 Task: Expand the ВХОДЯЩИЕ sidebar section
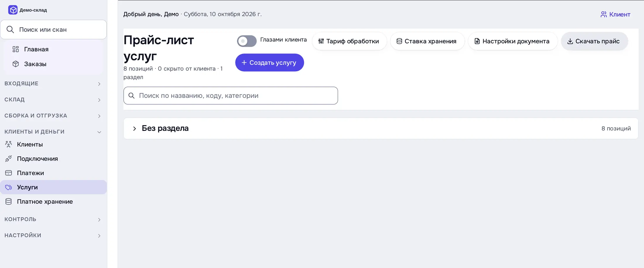coord(53,84)
